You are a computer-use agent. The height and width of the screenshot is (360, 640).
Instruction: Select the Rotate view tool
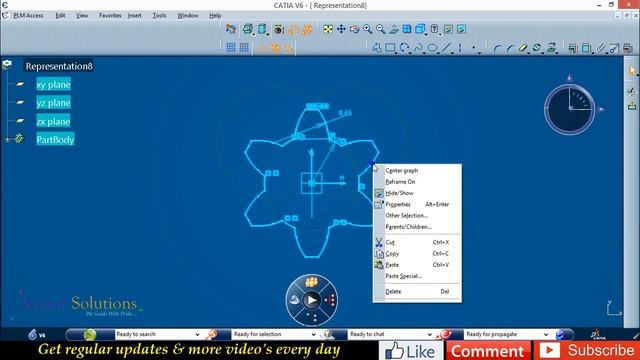coord(354,29)
